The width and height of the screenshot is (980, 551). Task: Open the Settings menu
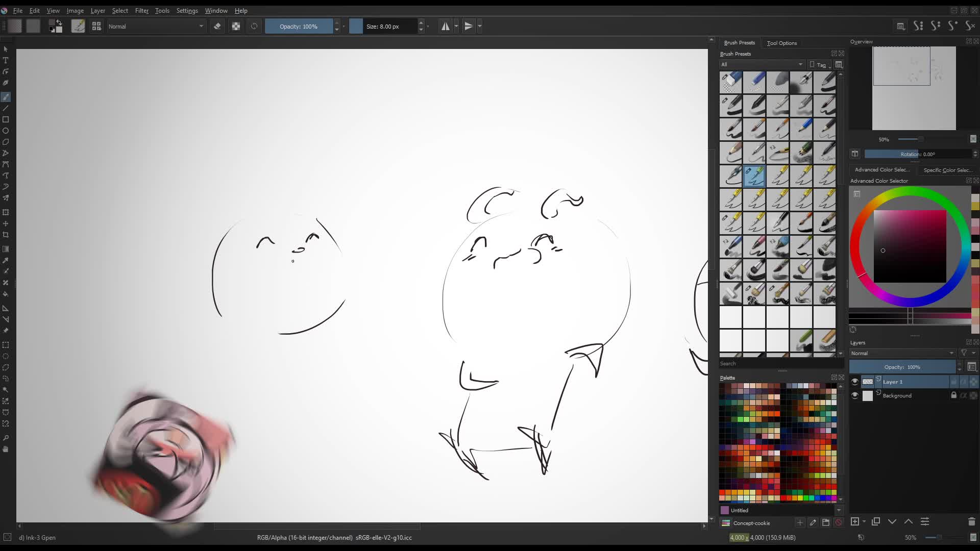tap(187, 10)
